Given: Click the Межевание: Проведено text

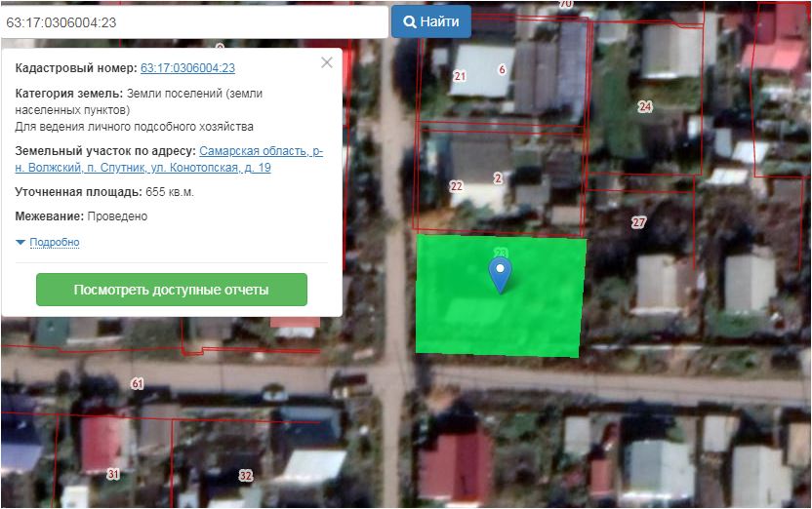Looking at the screenshot, I should click(81, 216).
